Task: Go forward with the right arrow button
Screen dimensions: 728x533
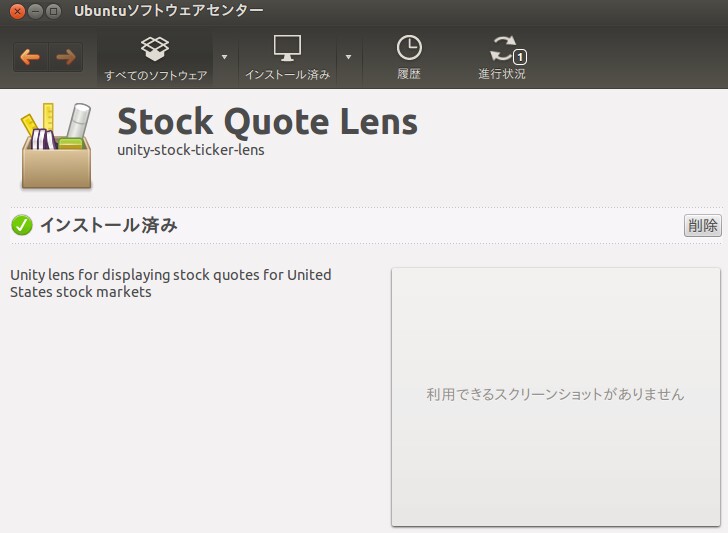Action: click(x=65, y=57)
